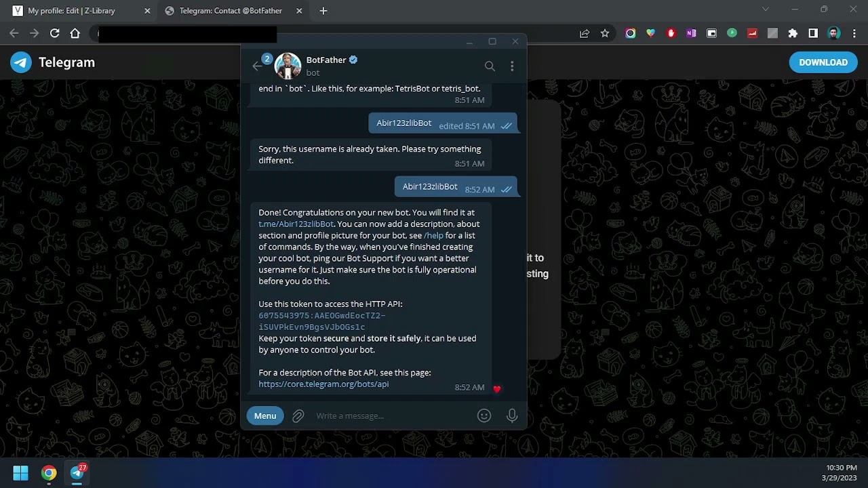The height and width of the screenshot is (488, 868).
Task: Close the Telegram Contact @BotFather tab
Action: click(x=299, y=11)
